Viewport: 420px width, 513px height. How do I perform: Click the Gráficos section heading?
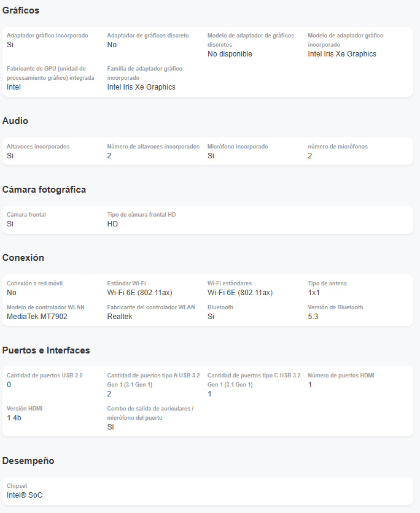click(21, 10)
